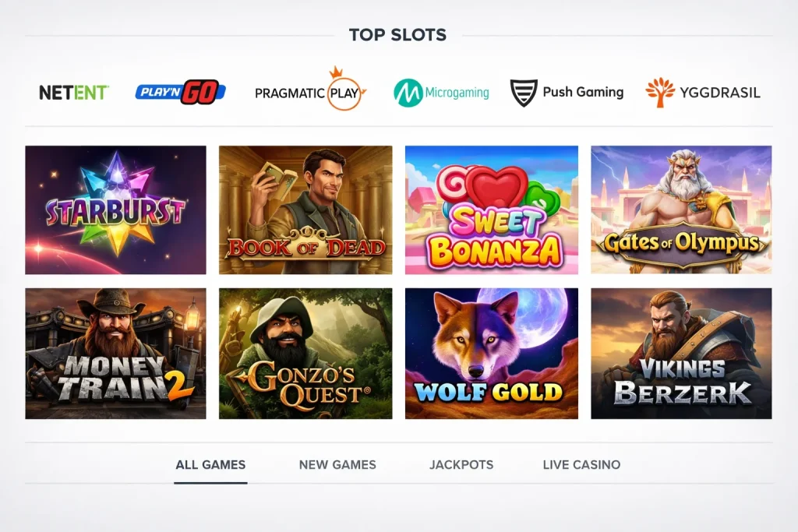Viewport: 798px width, 532px height.
Task: Click the Push Gaming shield logo
Action: [524, 93]
